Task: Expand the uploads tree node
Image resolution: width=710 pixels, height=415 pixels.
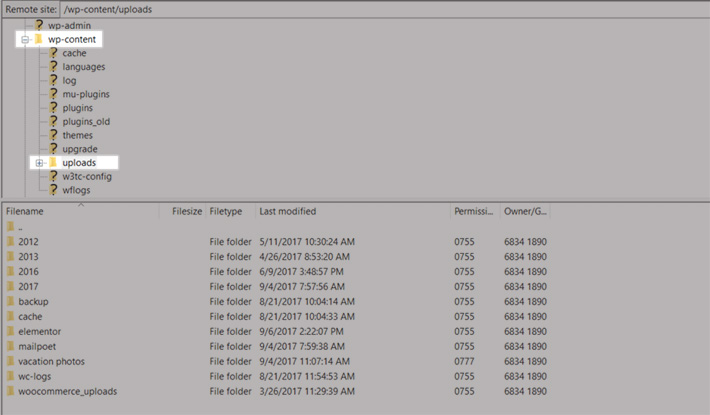Action: click(x=39, y=162)
